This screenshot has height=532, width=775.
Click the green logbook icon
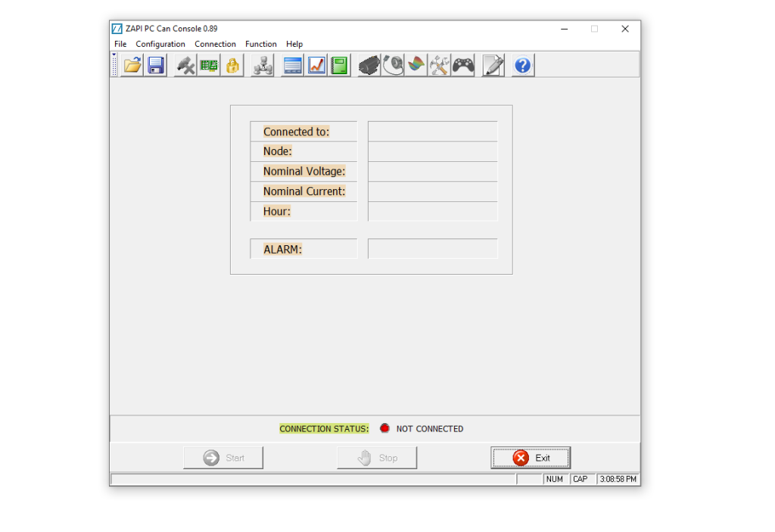(x=339, y=65)
